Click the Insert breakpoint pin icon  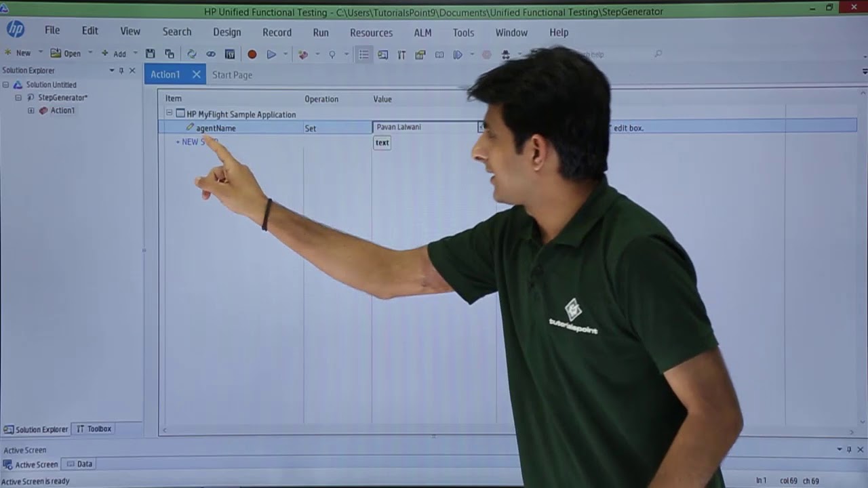[332, 54]
